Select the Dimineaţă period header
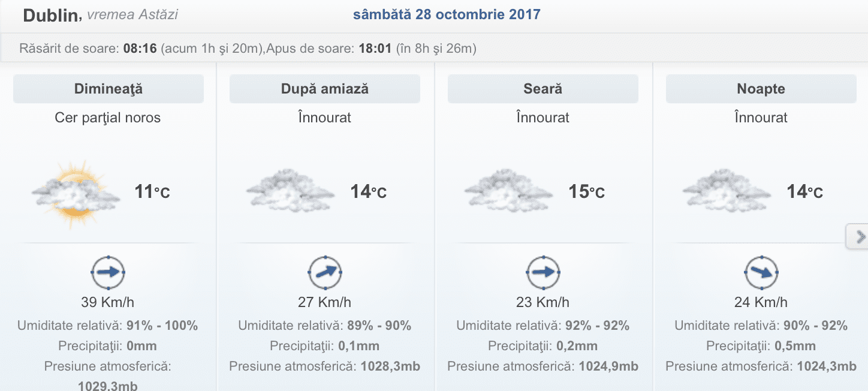This screenshot has width=868, height=391. tap(108, 89)
